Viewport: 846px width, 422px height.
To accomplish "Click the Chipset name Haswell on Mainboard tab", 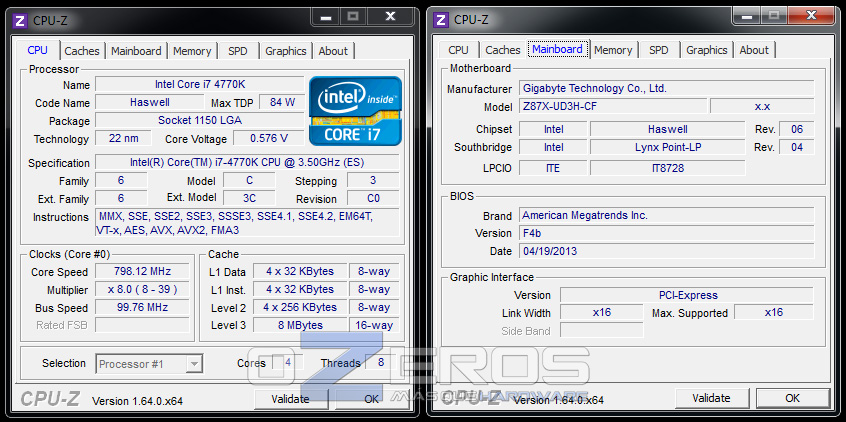I will (667, 130).
